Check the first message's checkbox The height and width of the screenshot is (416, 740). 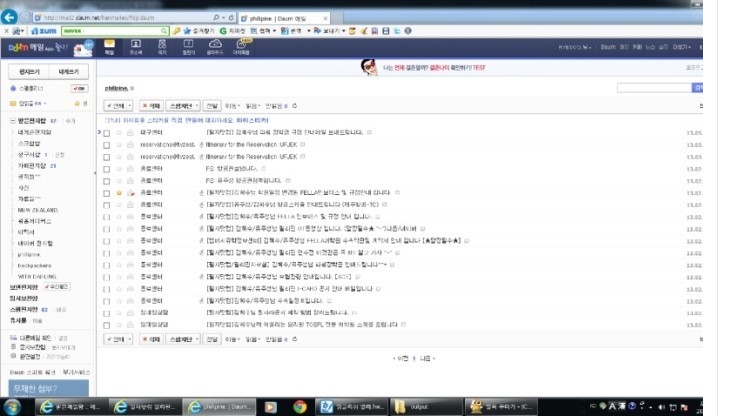coord(107,132)
